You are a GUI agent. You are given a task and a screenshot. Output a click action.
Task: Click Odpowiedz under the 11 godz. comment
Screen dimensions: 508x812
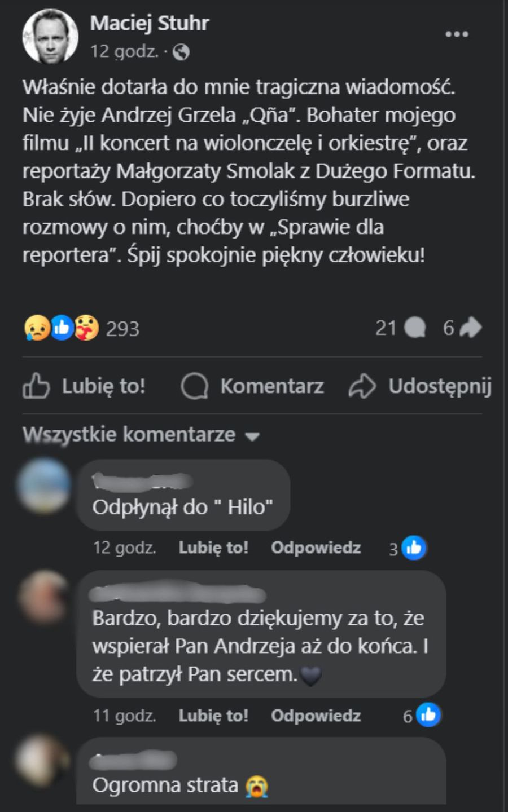(316, 716)
